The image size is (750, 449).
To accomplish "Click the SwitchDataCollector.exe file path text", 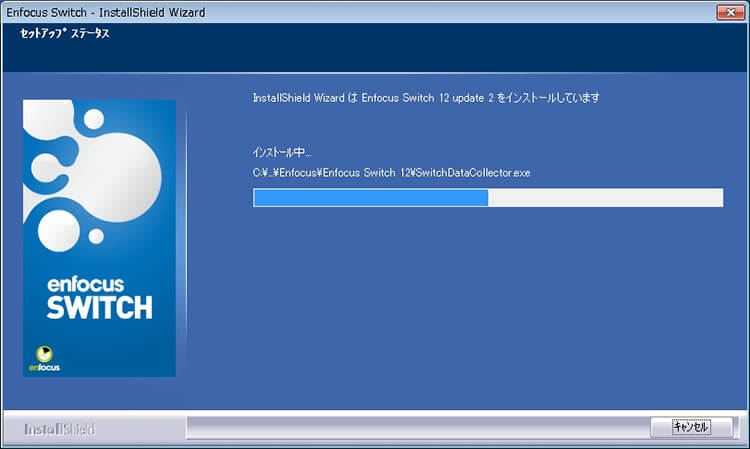I will coord(391,173).
